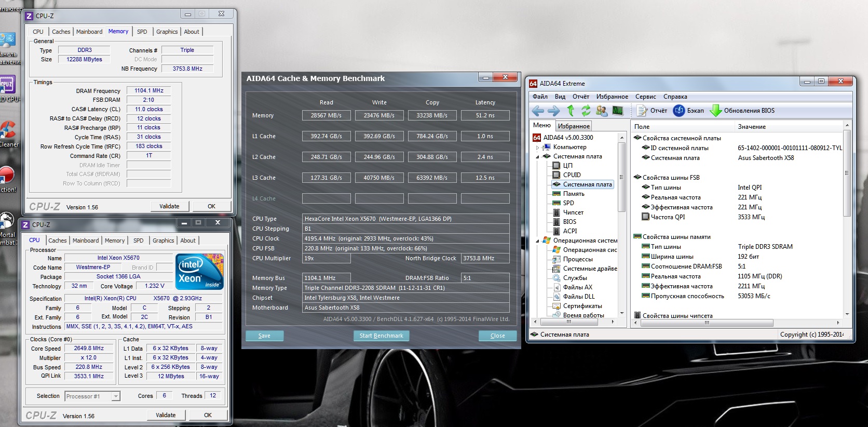The image size is (868, 427).
Task: Go back with AIDA64 blue left arrow
Action: (538, 111)
